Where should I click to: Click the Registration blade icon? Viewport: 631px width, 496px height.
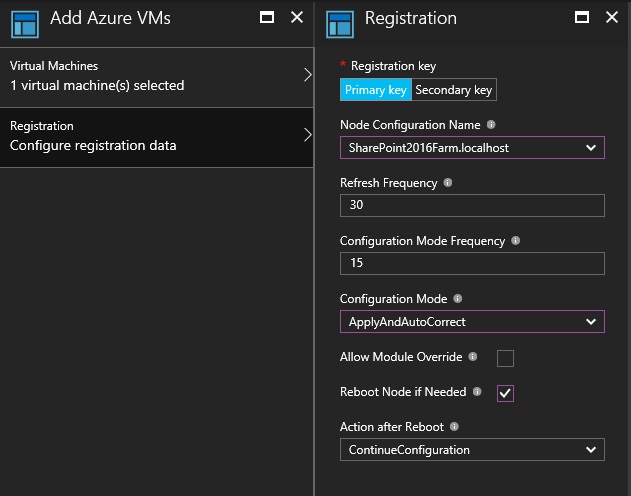point(340,25)
